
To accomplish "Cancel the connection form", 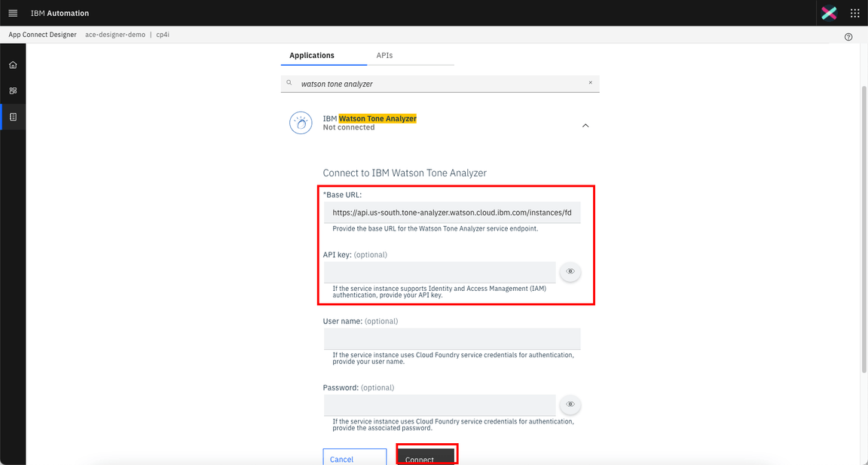I will (355, 457).
